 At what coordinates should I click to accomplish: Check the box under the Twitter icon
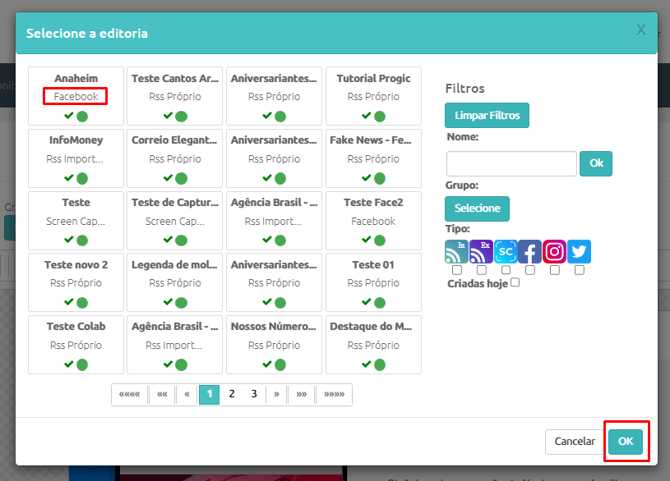579,270
